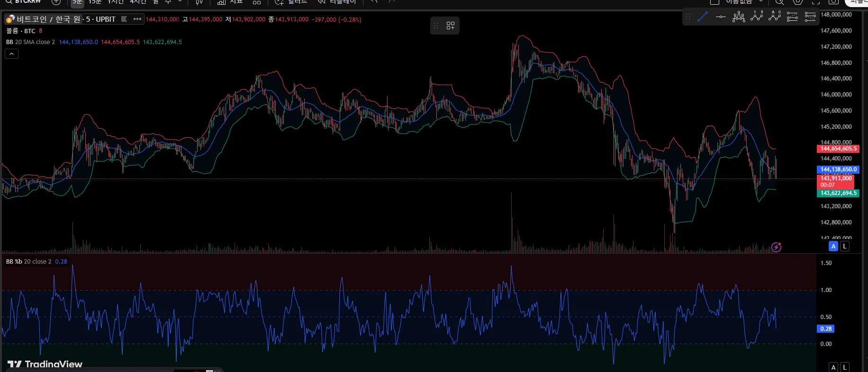The width and height of the screenshot is (868, 372).
Task: Select the ABC correction wave tool
Action: pyautogui.click(x=775, y=17)
